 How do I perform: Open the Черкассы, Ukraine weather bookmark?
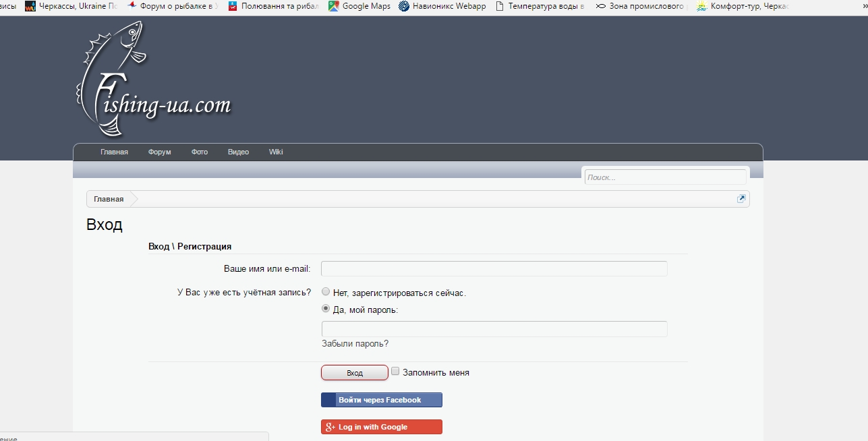tap(71, 6)
